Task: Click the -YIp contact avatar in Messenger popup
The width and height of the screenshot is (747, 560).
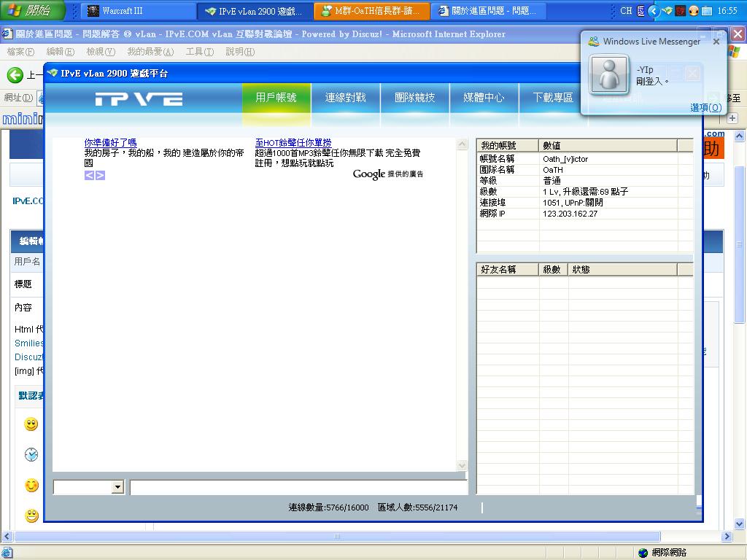Action: tap(609, 74)
